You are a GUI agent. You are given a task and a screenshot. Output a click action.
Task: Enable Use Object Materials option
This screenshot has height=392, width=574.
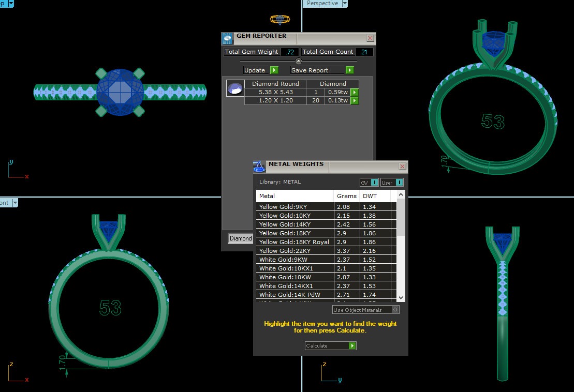pos(395,310)
